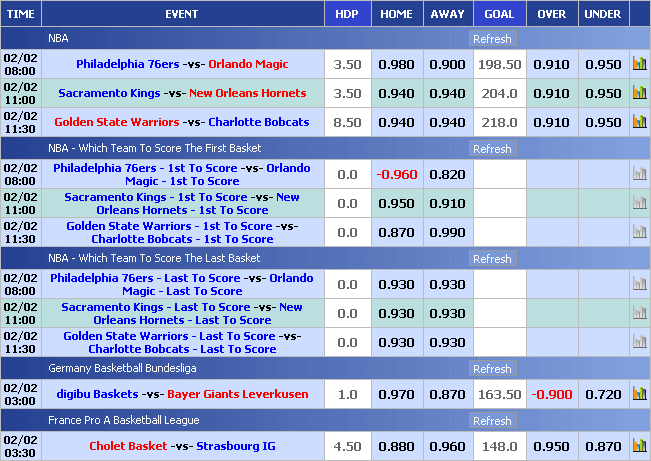Click chart icon for digibu Baskets vs Bayer Giants

click(x=639, y=394)
